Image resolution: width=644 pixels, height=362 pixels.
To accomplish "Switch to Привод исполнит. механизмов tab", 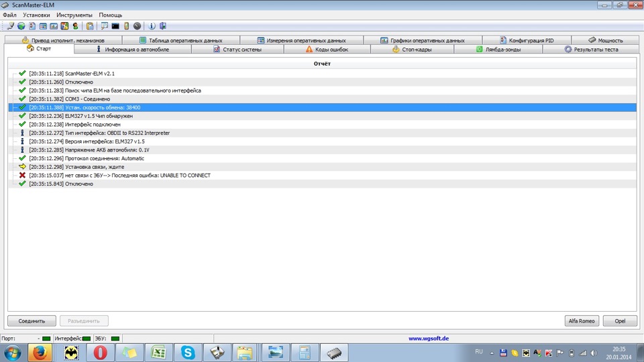I will coord(63,40).
